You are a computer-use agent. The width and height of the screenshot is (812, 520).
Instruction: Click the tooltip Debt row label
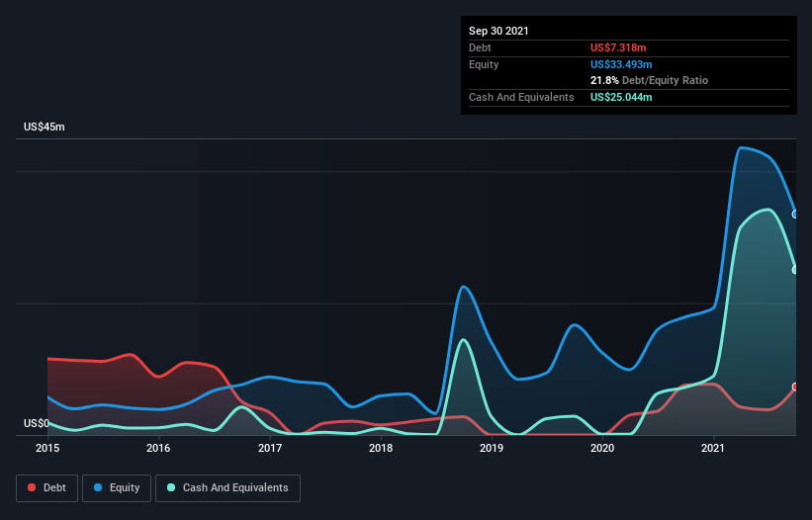[x=480, y=47]
